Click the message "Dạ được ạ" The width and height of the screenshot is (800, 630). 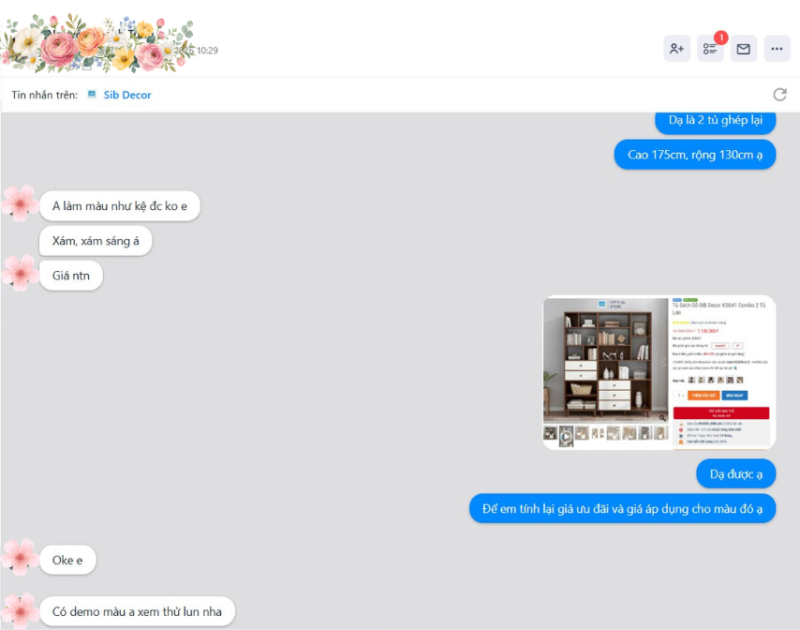[x=736, y=474]
